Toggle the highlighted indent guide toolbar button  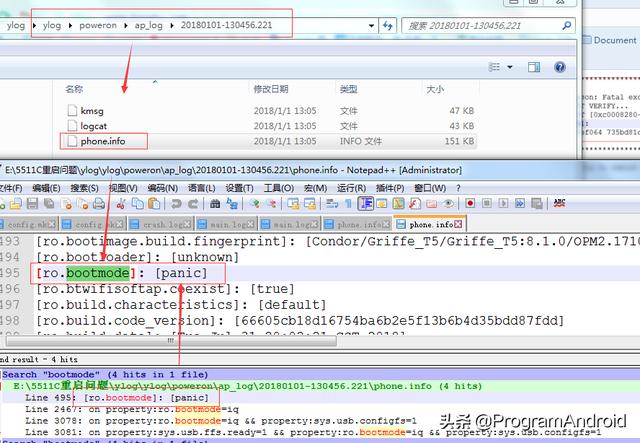click(x=365, y=203)
